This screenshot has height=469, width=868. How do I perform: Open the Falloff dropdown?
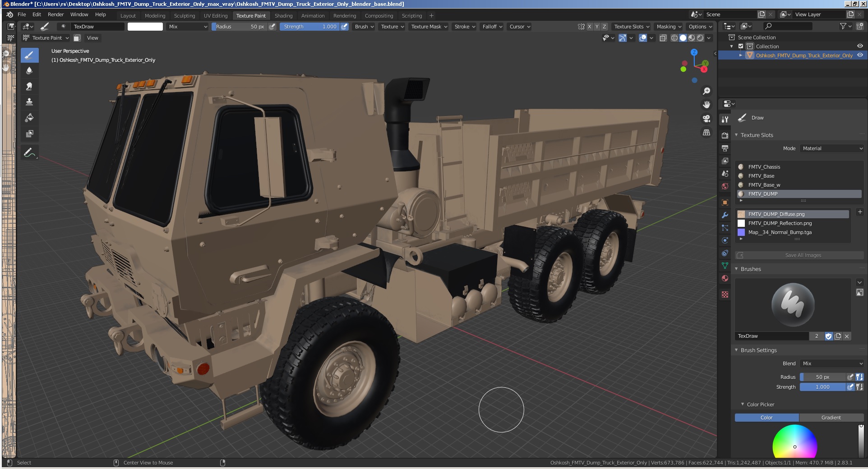(x=492, y=27)
